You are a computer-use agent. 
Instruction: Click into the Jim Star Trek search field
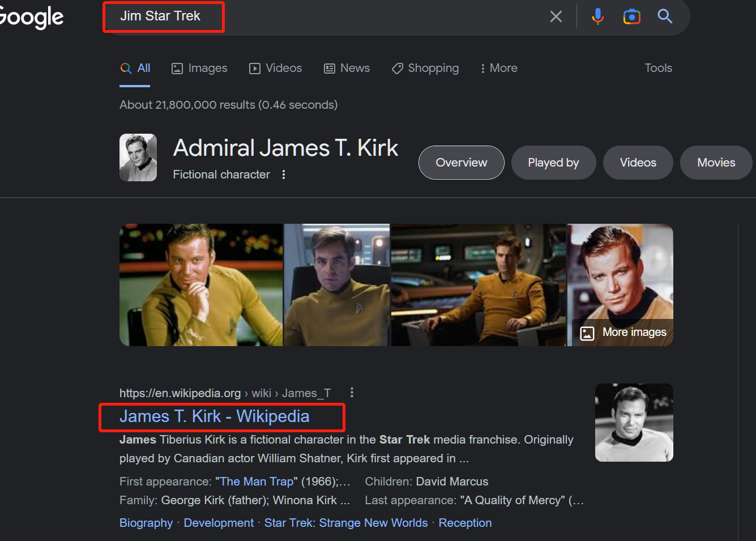(x=340, y=16)
